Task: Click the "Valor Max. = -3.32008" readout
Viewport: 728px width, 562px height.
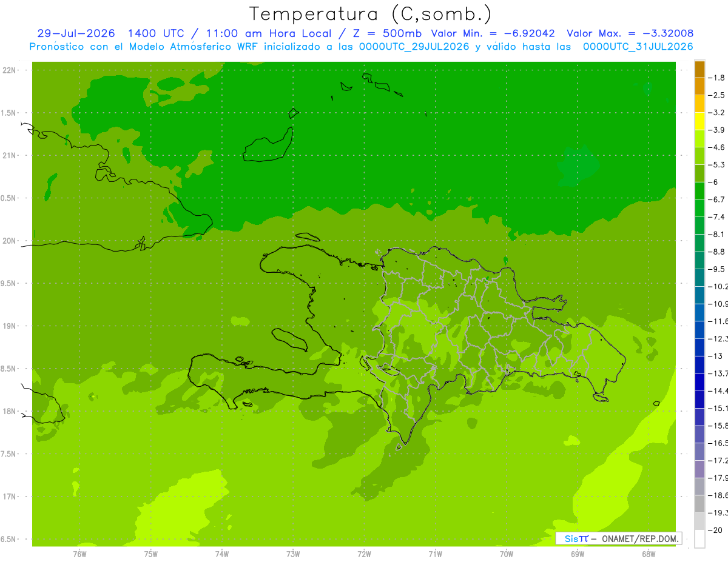Action: 630,33
